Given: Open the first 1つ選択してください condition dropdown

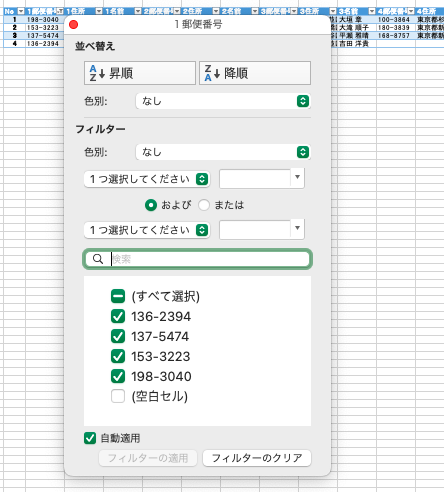Looking at the screenshot, I should 147,179.
